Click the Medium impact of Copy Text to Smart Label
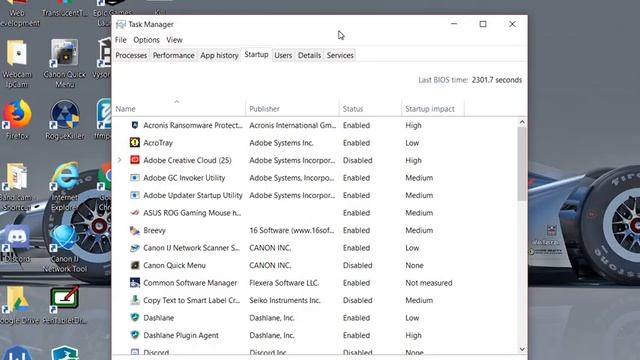Screen dimensions: 640x360 [x=419, y=300]
